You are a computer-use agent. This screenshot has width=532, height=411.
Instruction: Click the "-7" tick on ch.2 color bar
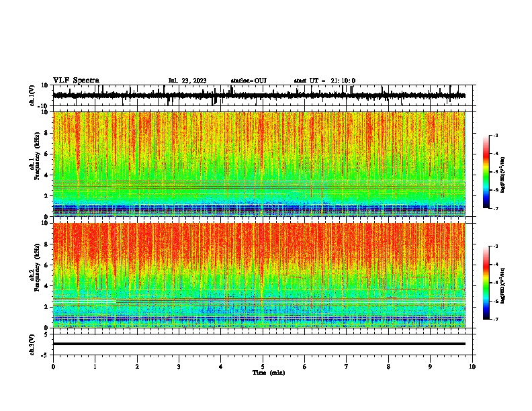495,320
